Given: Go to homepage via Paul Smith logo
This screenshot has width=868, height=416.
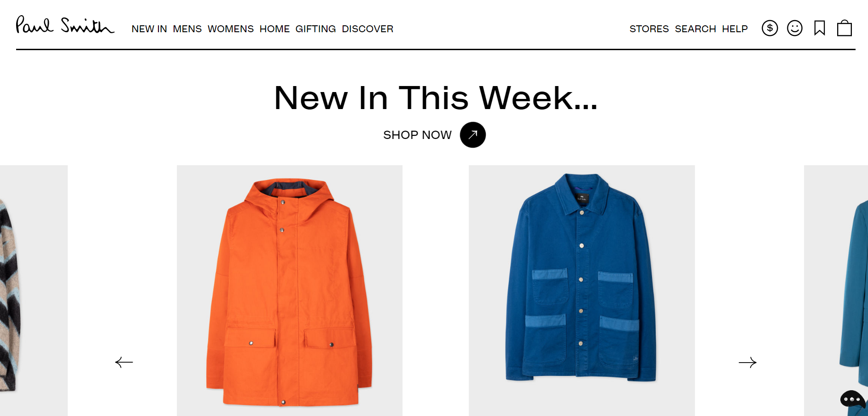Looking at the screenshot, I should (x=65, y=25).
